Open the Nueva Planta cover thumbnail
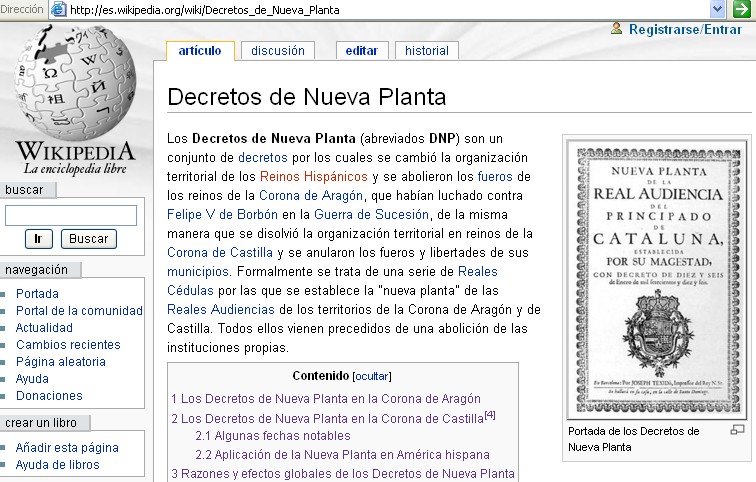 tap(657, 276)
